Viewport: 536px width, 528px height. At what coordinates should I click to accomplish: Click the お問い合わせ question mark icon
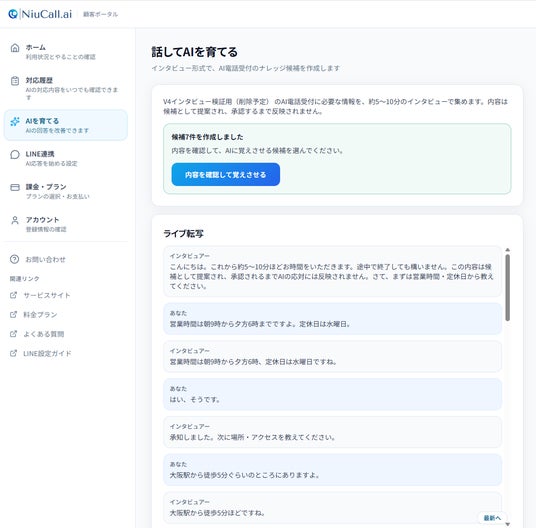click(14, 259)
